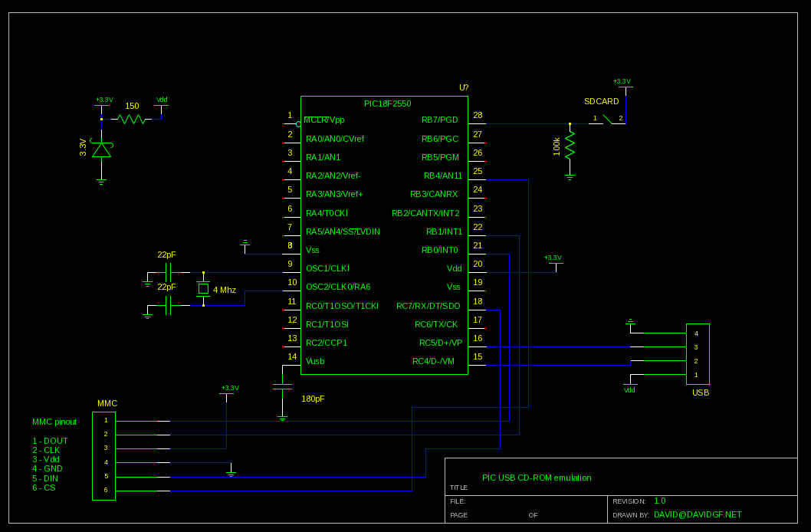This screenshot has width=811, height=532.
Task: Select the PIC18F2550 chip name label
Action: click(x=387, y=104)
